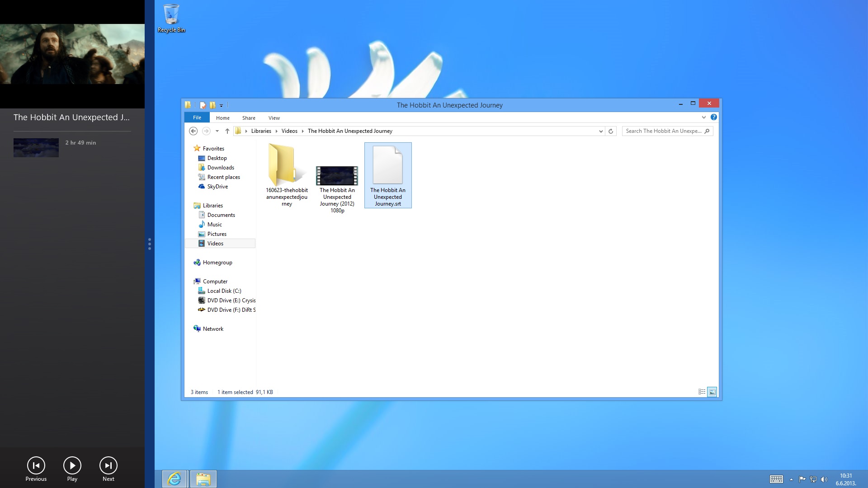Open the recent locations dropdown arrow

click(x=217, y=131)
